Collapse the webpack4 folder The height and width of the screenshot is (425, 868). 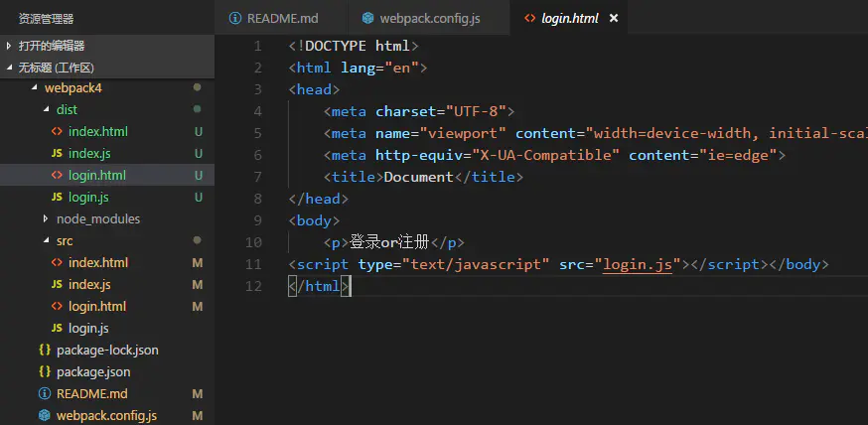coord(107,88)
